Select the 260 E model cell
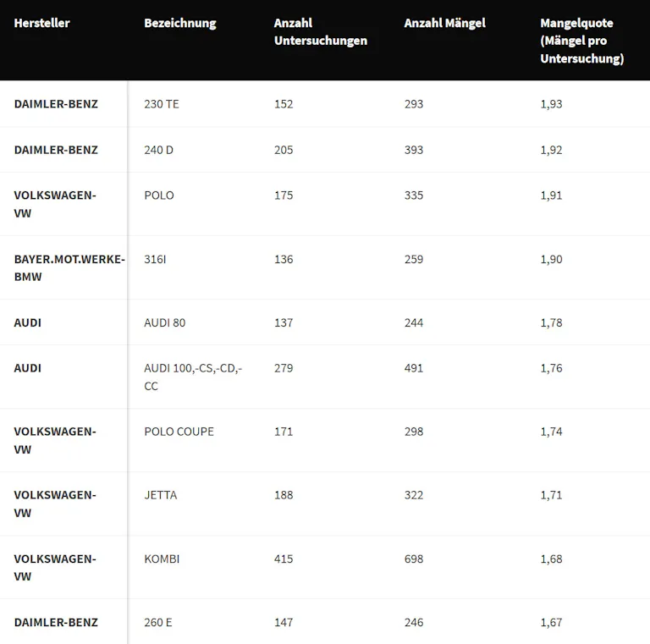 (157, 622)
